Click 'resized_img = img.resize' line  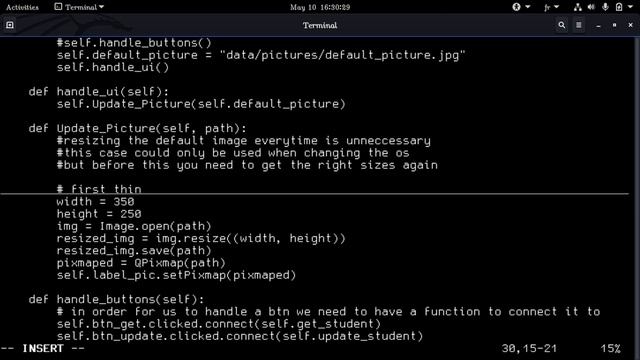coord(201,238)
